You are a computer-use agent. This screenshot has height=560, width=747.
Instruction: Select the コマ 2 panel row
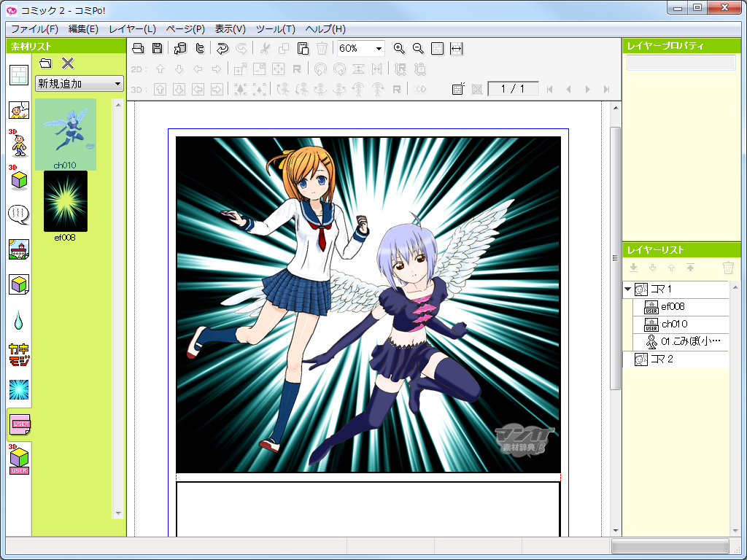click(676, 359)
